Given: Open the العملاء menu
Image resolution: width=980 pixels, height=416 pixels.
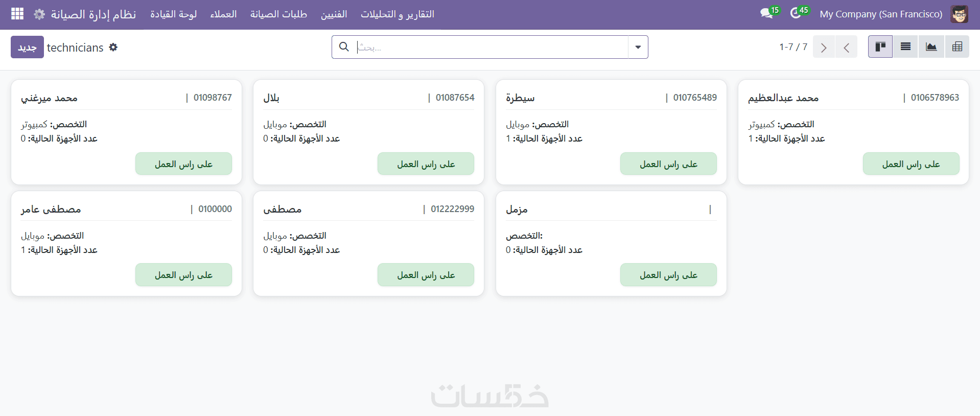Looking at the screenshot, I should coord(223,14).
